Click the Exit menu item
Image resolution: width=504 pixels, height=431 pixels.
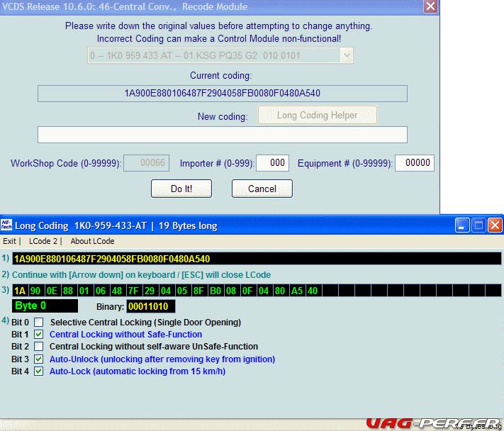click(x=9, y=241)
